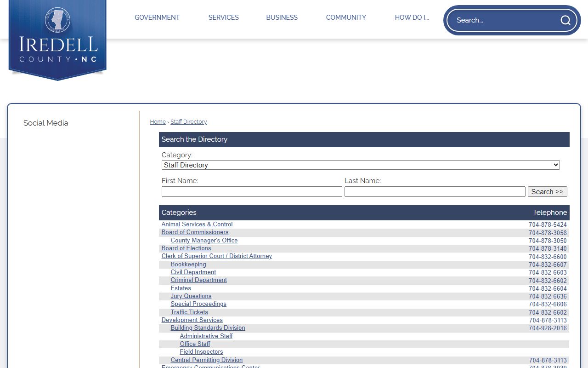This screenshot has width=588, height=368.
Task: Open Field Inspectors link
Action: click(201, 352)
